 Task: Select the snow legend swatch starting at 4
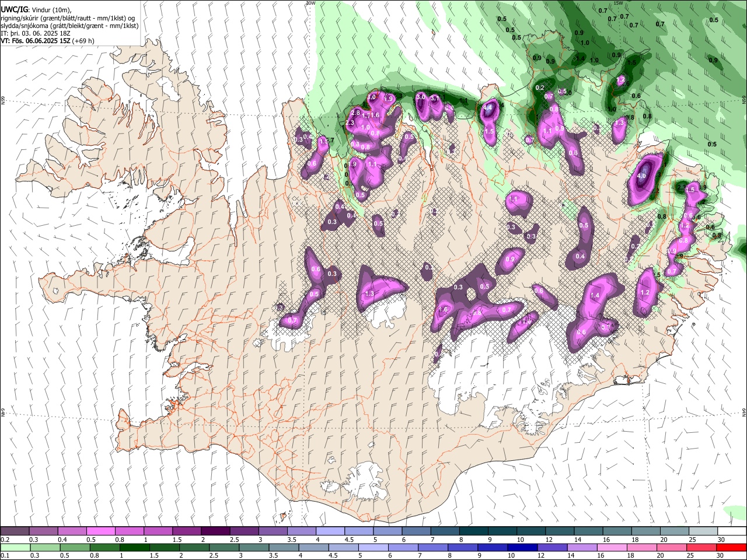(x=330, y=531)
